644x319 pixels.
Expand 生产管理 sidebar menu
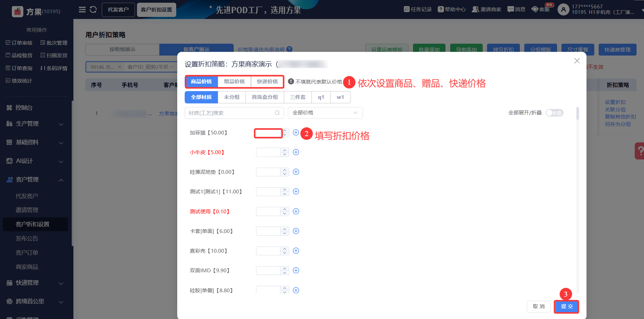(x=35, y=124)
